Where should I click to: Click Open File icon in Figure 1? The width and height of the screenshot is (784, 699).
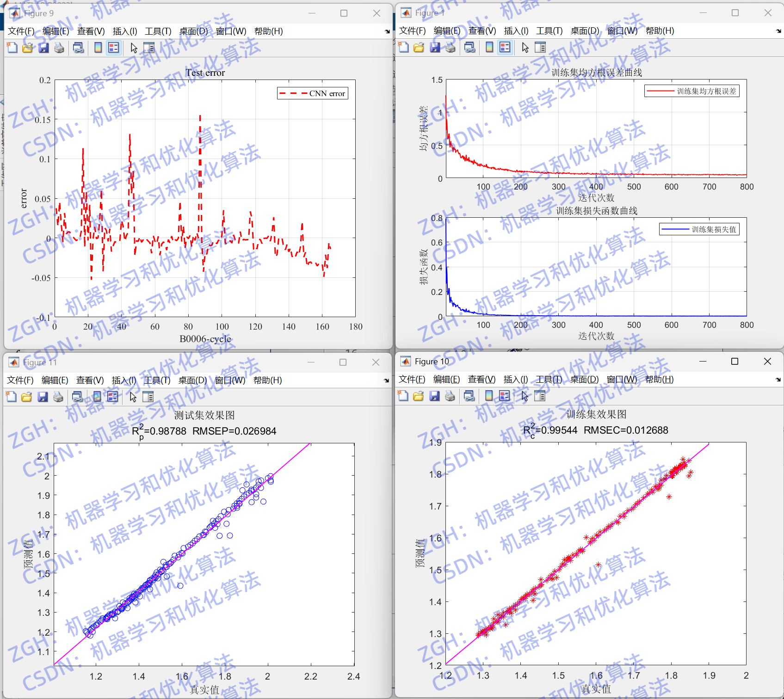point(419,47)
